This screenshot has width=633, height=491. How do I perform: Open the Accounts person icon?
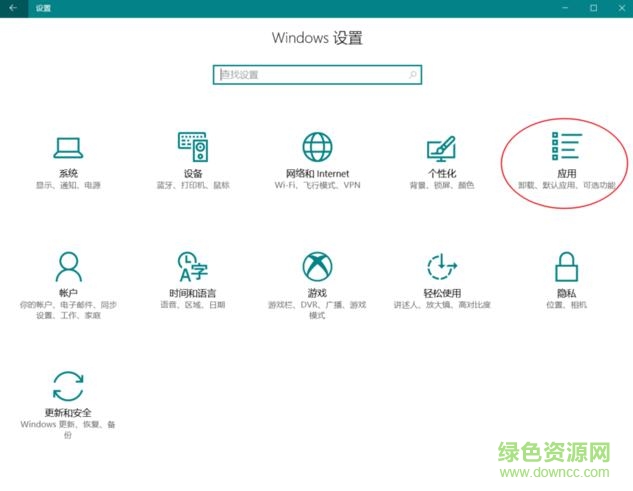click(x=69, y=266)
